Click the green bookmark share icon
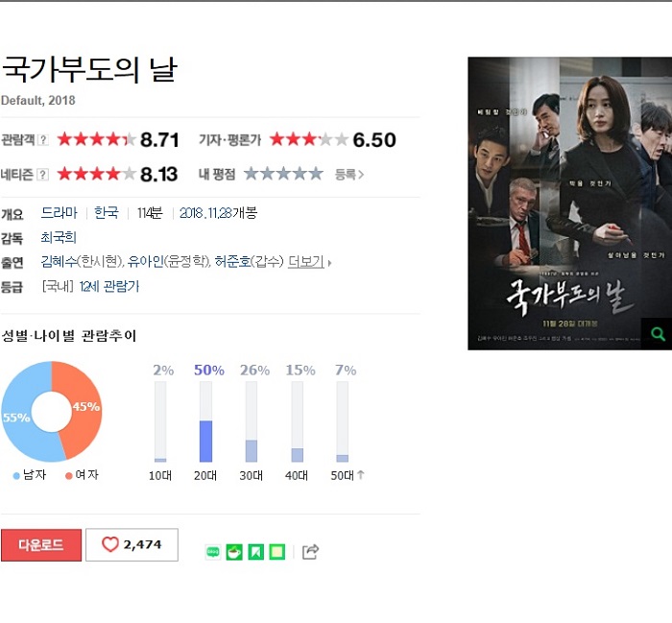The height and width of the screenshot is (623, 672). [256, 552]
